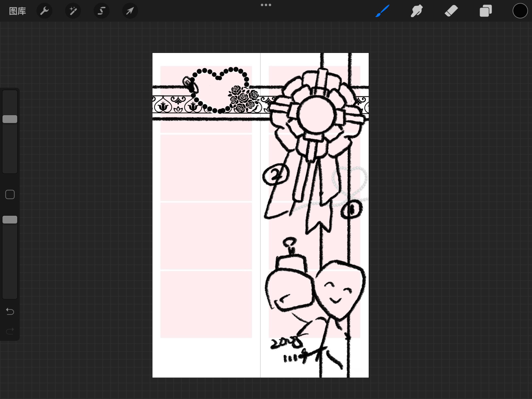
Task: Tap the smiling heart face on the canvas
Action: click(340, 291)
